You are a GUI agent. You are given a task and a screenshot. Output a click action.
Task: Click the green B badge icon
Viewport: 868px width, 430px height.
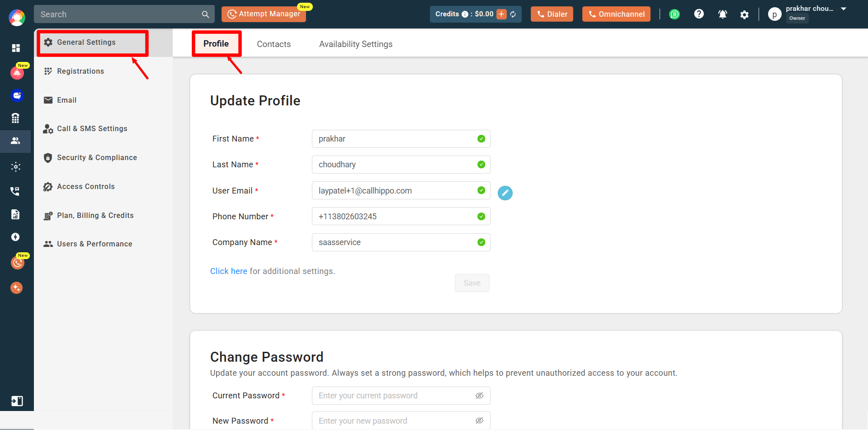pyautogui.click(x=675, y=14)
